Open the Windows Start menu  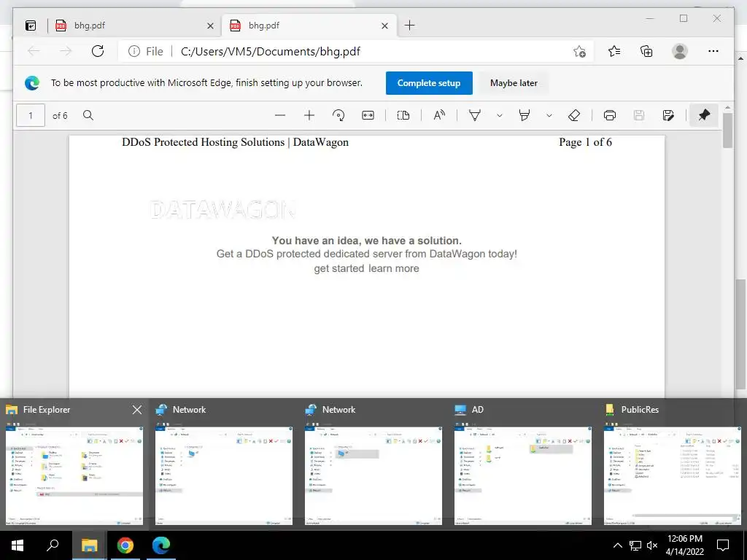pyautogui.click(x=18, y=545)
